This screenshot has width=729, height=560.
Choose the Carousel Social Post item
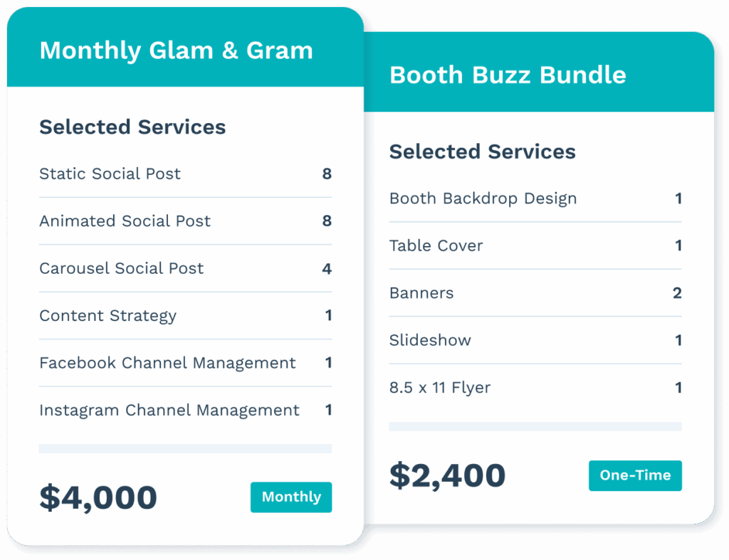point(185,268)
